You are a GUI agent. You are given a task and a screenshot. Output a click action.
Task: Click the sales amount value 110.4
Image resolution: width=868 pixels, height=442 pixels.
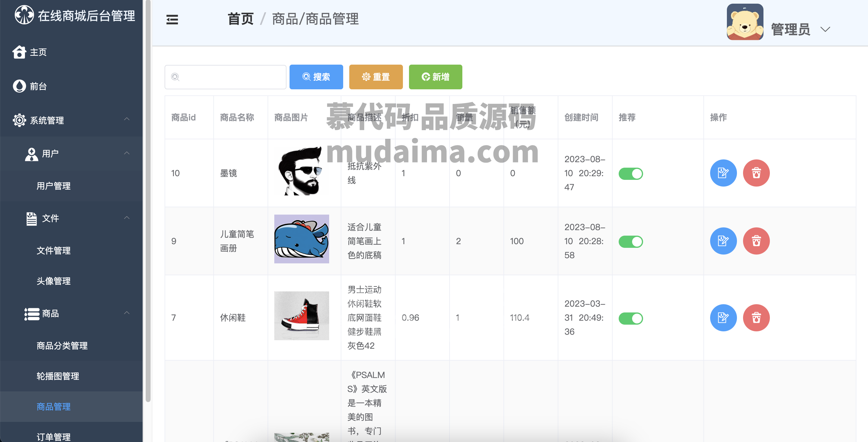pos(519,318)
